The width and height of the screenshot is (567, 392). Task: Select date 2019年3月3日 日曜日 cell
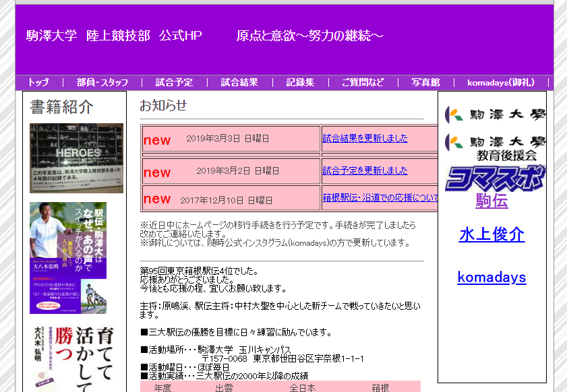point(231,139)
